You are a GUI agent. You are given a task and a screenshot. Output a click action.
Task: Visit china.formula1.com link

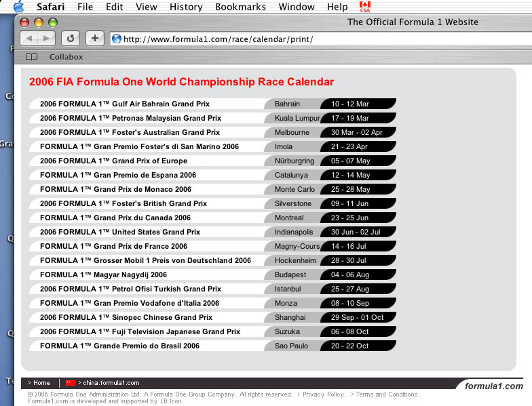click(x=111, y=382)
